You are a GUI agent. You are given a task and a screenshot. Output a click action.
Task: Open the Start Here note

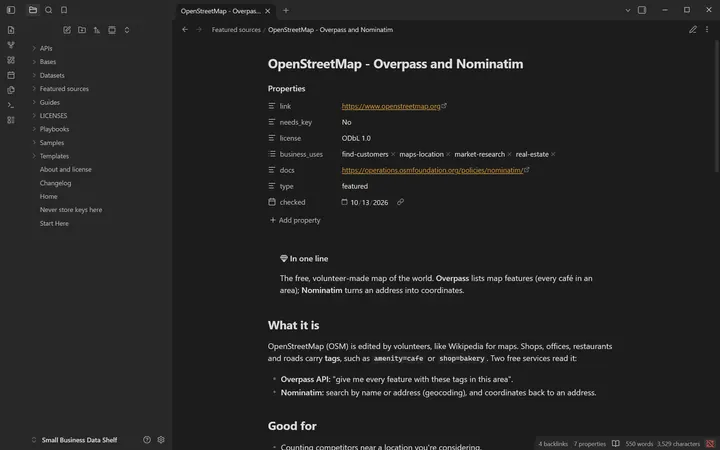(x=54, y=224)
